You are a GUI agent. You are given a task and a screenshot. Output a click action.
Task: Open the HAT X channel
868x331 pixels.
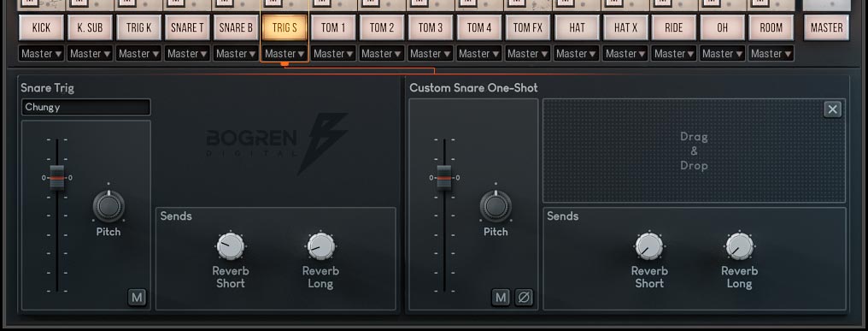[626, 27]
